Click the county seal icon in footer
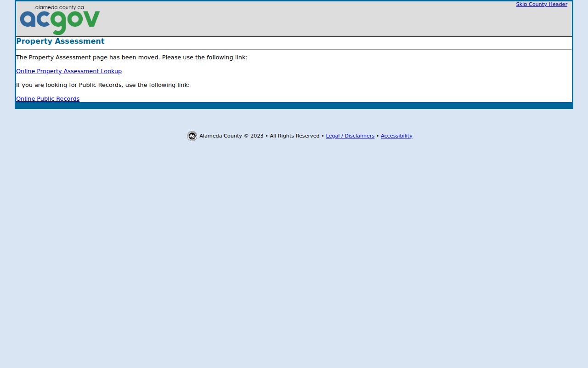The image size is (588, 368). (x=192, y=136)
